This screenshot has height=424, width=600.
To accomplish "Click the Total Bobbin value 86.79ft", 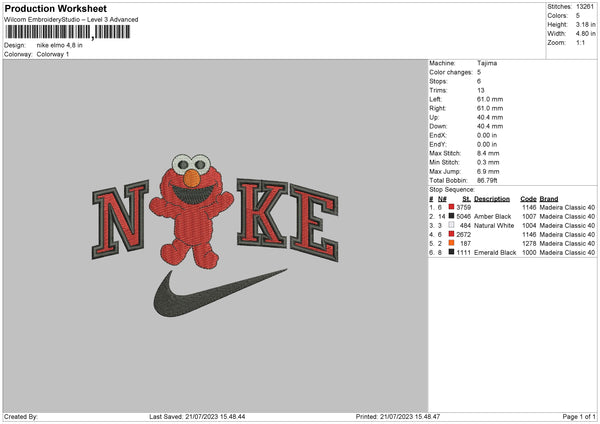I will tap(487, 181).
